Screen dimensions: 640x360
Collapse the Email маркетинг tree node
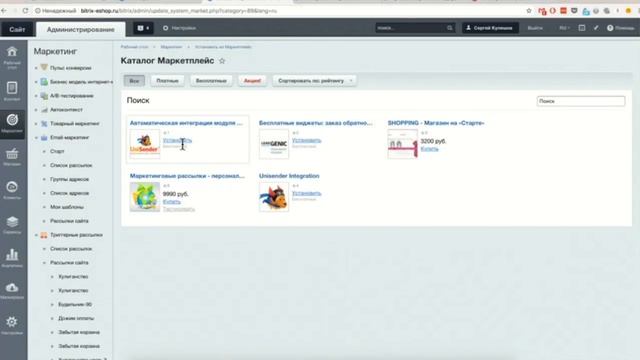36,138
